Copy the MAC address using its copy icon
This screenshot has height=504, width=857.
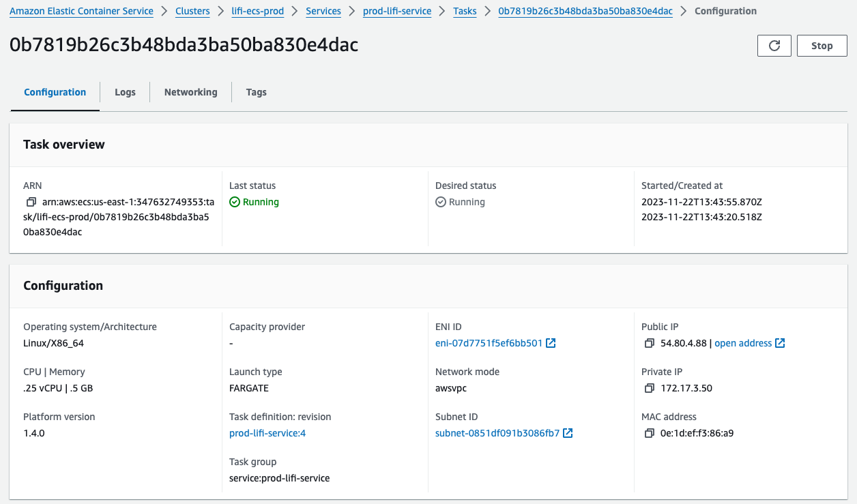[x=650, y=433]
